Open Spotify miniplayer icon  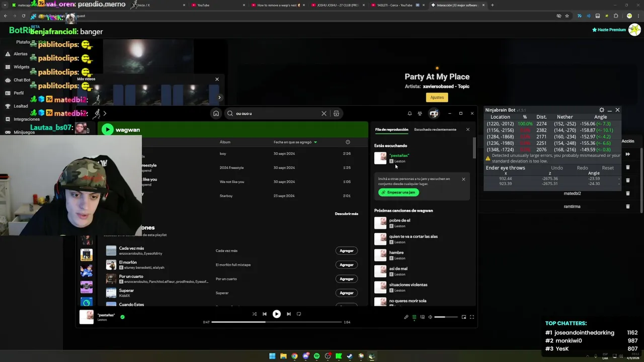click(464, 317)
